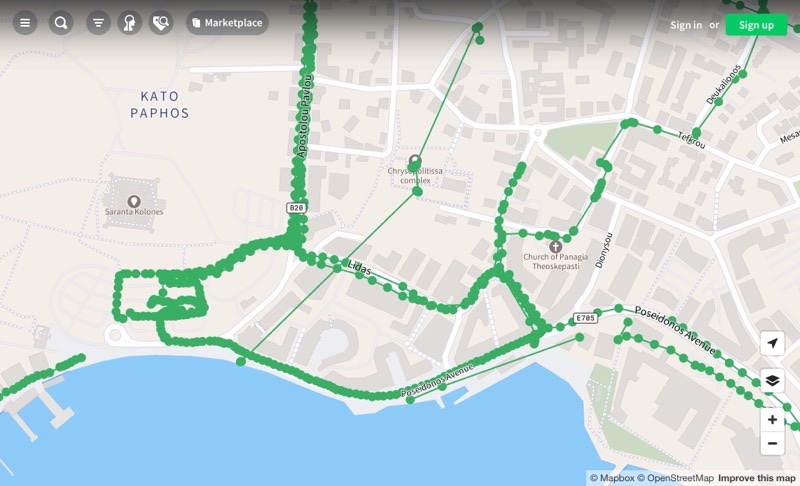Open the Improve this map link
Screen dimensions: 800x486
757,478
